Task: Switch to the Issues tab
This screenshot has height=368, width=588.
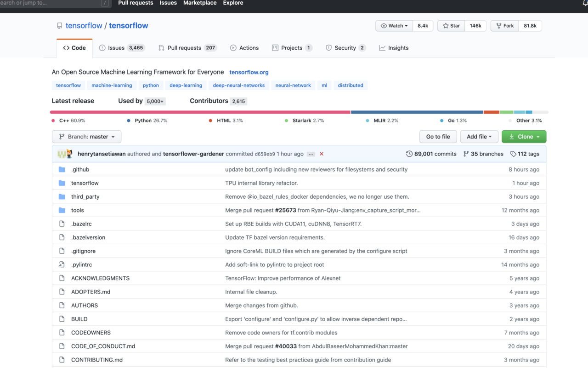Action: pos(122,48)
